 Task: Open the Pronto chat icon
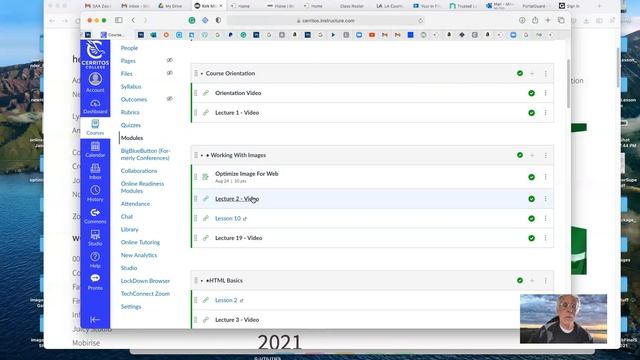[95, 282]
